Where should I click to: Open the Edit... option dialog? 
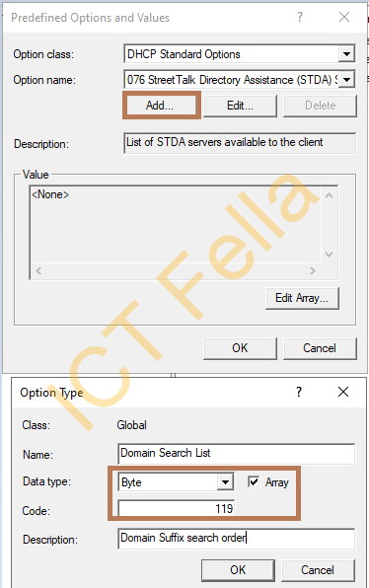click(x=240, y=106)
